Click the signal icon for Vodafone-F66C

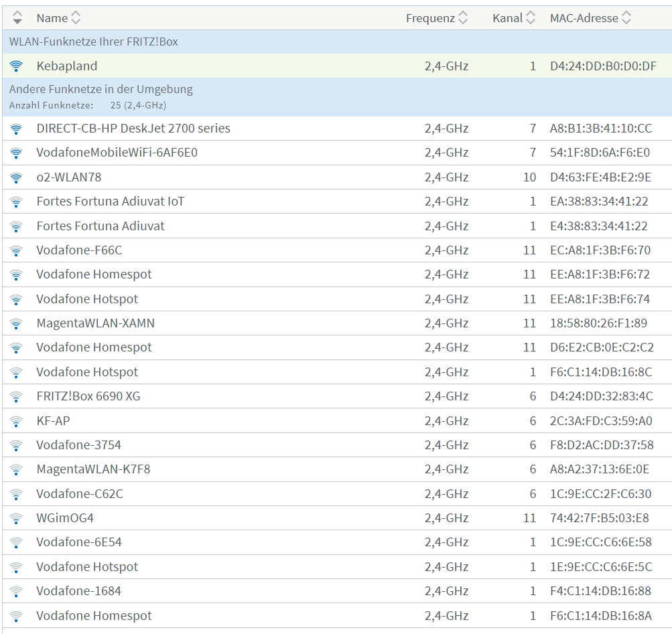click(16, 250)
